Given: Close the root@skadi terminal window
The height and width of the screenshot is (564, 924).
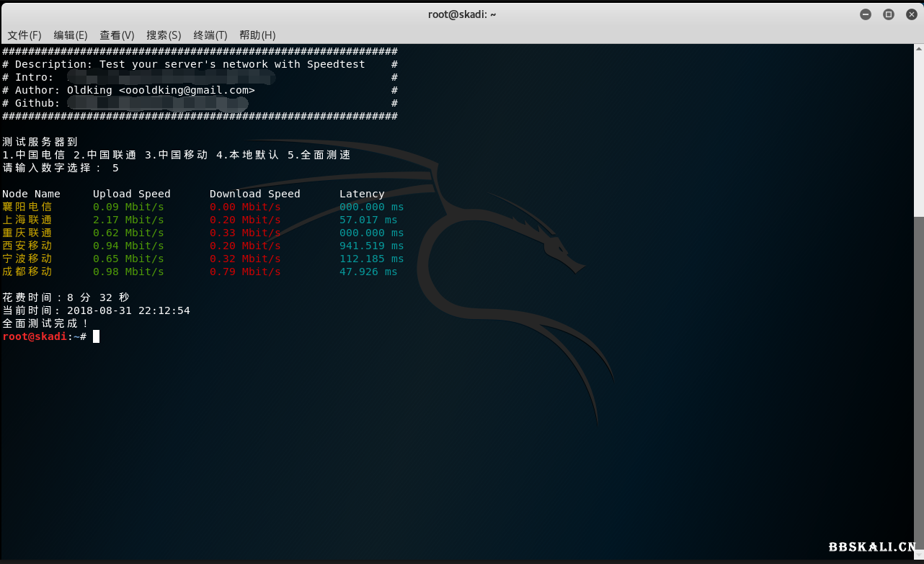Looking at the screenshot, I should pos(912,14).
